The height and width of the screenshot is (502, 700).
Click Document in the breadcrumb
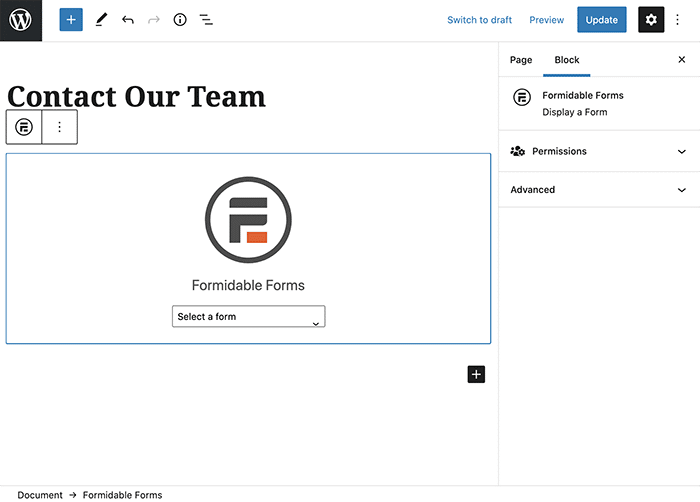pyautogui.click(x=40, y=495)
